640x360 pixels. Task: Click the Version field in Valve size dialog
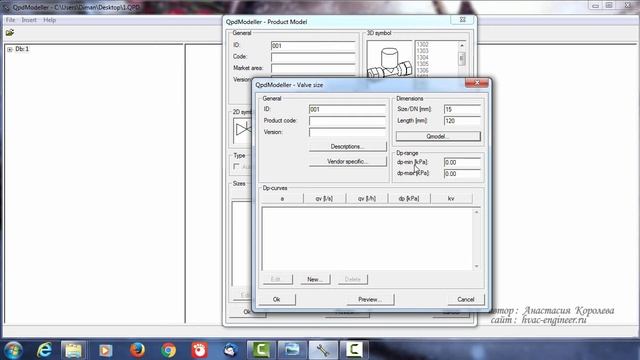click(347, 132)
